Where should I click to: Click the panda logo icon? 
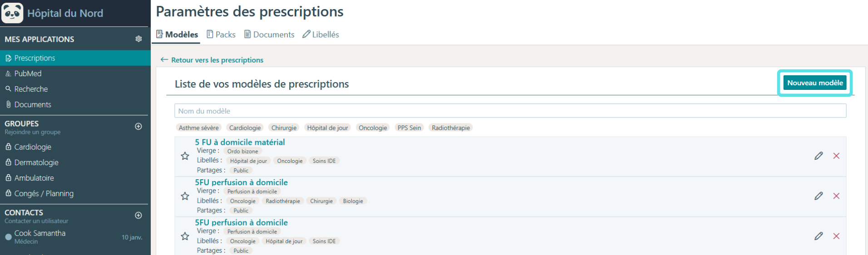(x=12, y=13)
